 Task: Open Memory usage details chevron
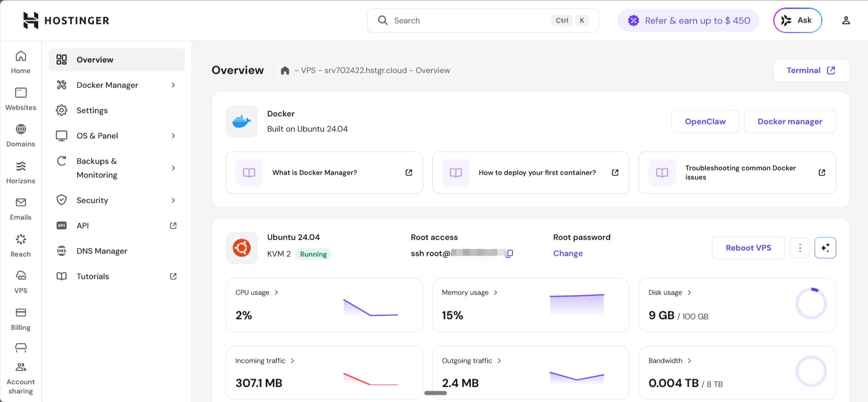(x=495, y=292)
